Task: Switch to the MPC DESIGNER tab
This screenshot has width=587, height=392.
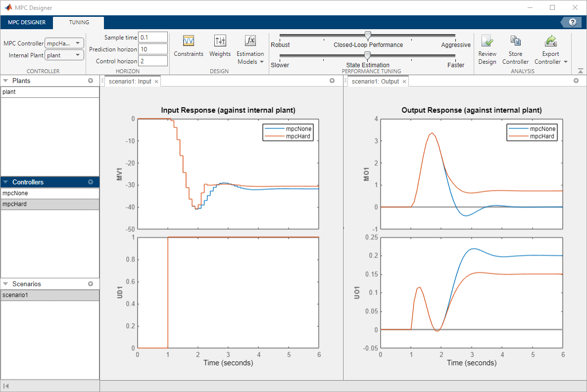Action: point(27,22)
